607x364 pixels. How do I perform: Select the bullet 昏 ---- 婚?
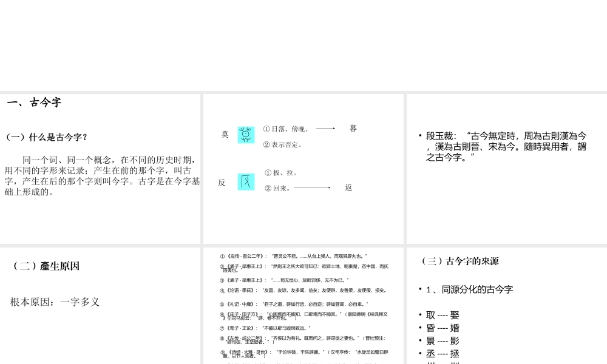click(x=443, y=328)
